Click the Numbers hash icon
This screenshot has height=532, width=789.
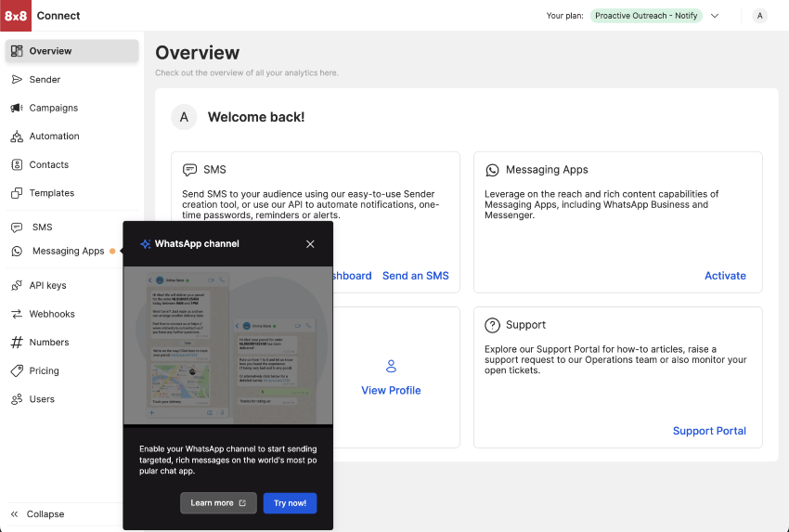pyautogui.click(x=17, y=343)
